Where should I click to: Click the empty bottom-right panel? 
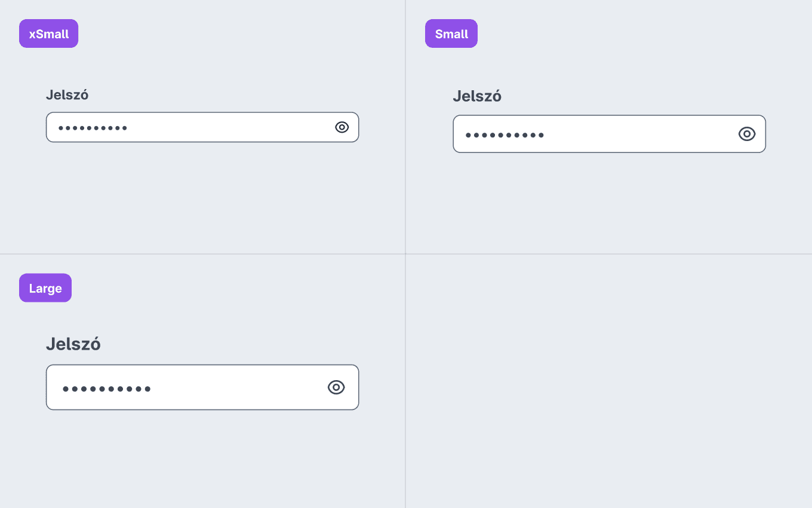(609, 381)
